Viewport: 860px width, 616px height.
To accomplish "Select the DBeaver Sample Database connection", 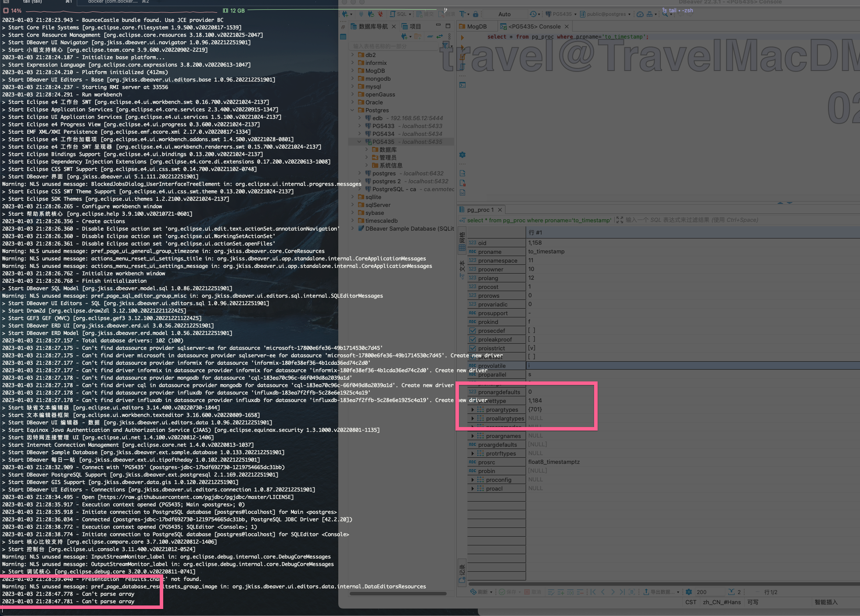I will click(406, 228).
